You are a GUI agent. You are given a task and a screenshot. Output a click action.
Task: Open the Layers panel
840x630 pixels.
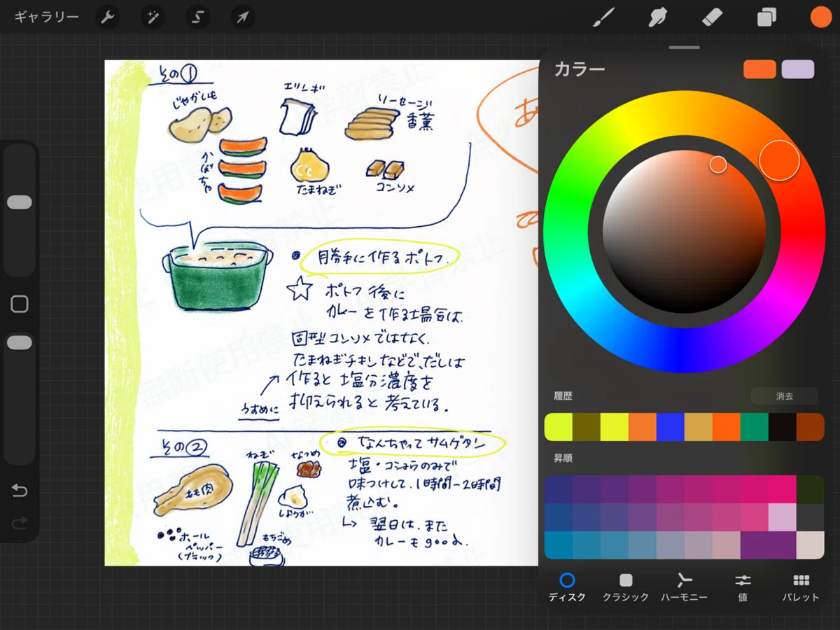click(x=766, y=17)
